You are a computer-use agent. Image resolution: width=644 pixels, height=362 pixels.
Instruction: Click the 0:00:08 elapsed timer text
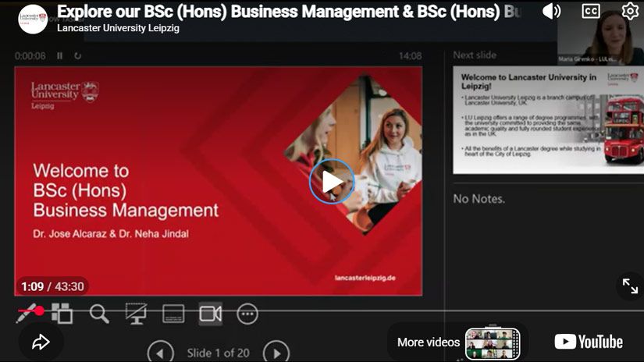coord(30,56)
